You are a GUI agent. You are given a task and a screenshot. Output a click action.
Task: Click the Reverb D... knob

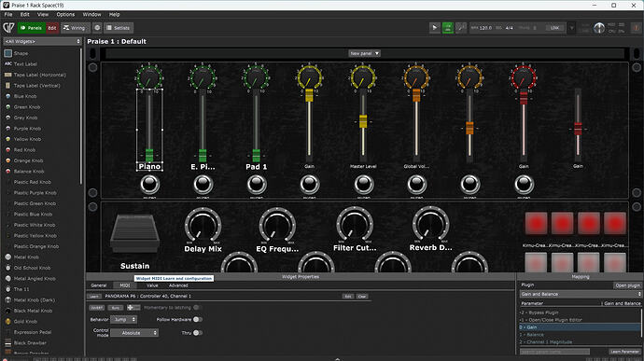pyautogui.click(x=430, y=224)
